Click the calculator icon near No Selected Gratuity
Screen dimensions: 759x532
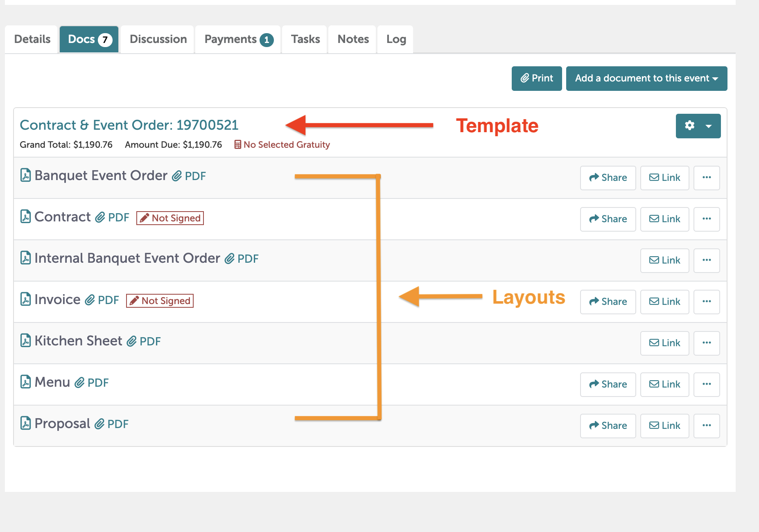click(237, 144)
